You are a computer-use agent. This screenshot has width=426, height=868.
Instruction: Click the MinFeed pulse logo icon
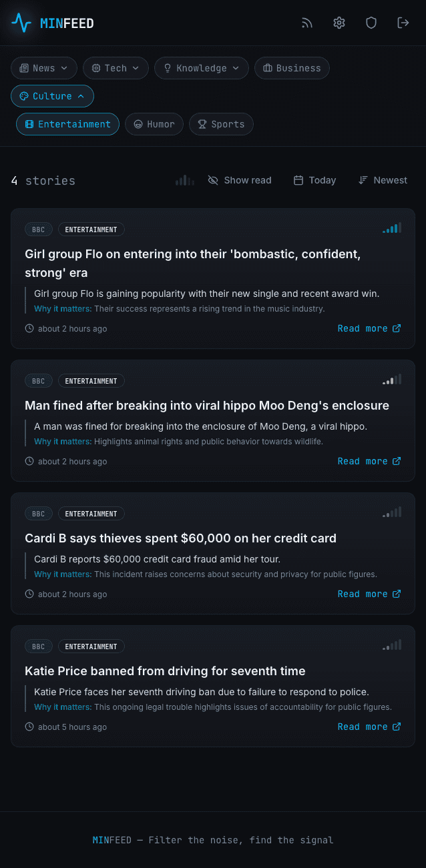pyautogui.click(x=21, y=23)
